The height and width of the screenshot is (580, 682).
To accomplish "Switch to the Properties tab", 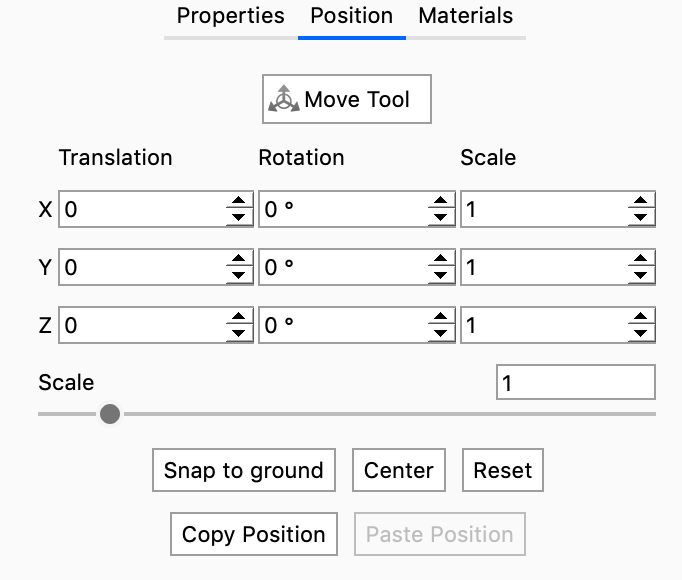I will [x=230, y=16].
